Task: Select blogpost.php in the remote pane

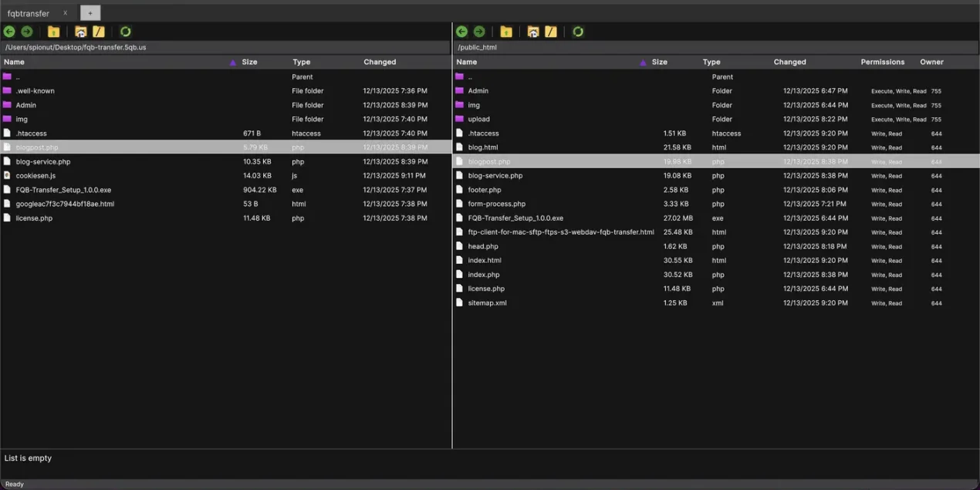Action: [488, 161]
